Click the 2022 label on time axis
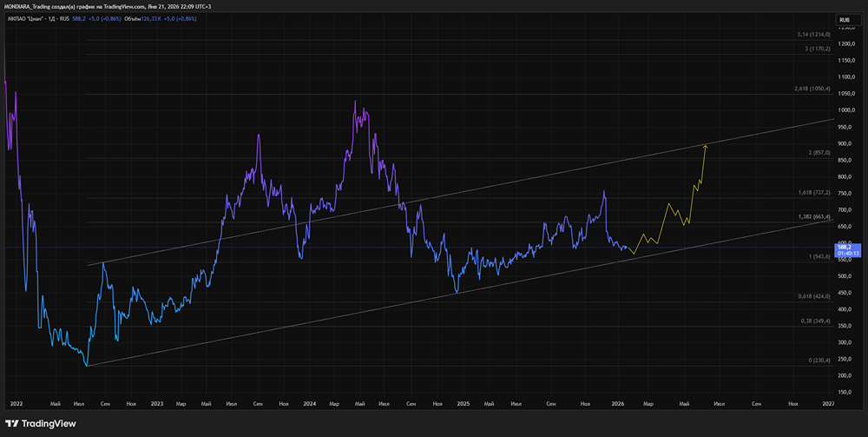 17,404
